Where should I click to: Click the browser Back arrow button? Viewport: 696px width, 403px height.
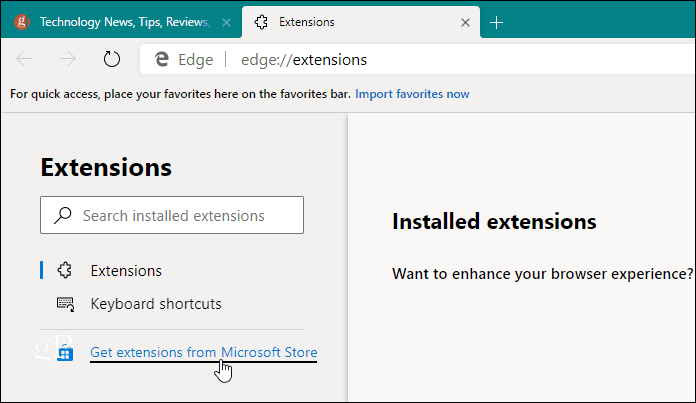pos(24,59)
